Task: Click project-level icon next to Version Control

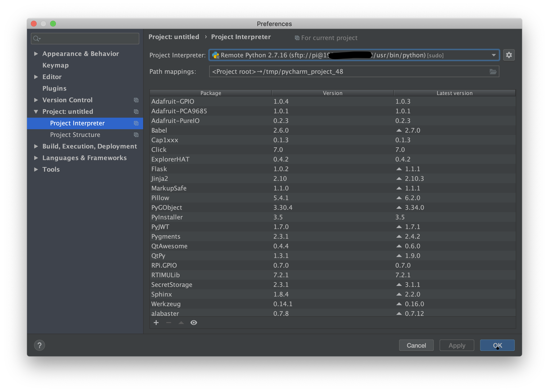Action: pos(136,100)
